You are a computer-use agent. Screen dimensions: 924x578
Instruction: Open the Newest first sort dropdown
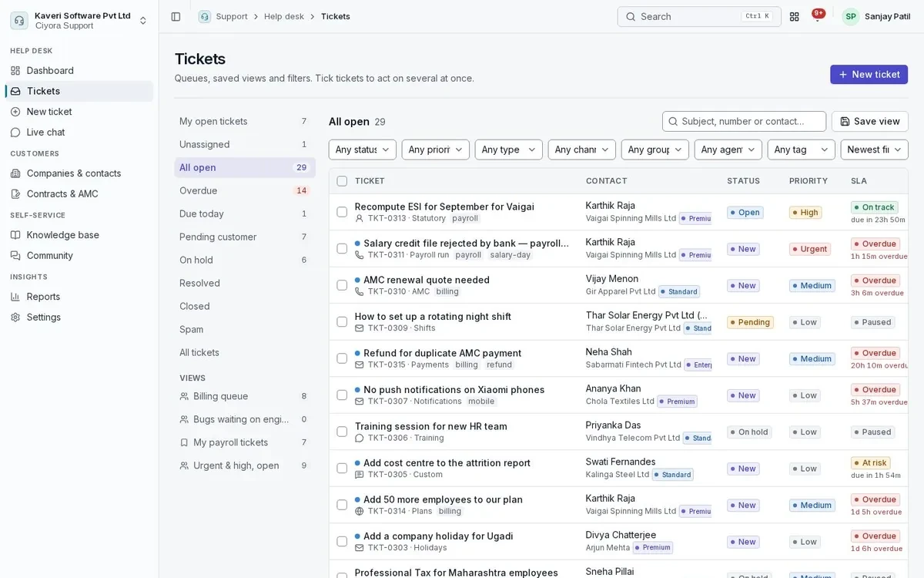875,150
